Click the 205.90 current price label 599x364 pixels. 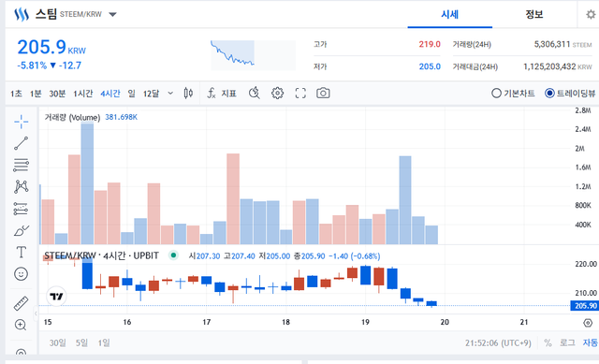click(x=584, y=306)
